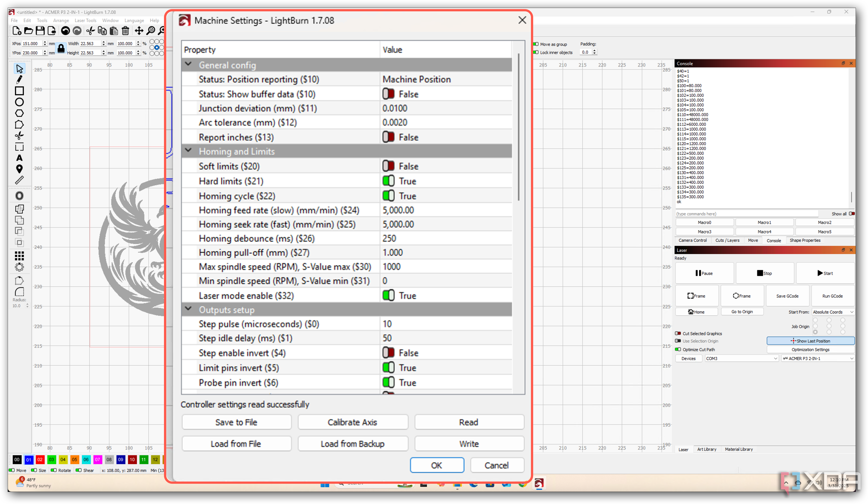Switch to the Material Library tab
This screenshot has width=868, height=504.
pos(739,449)
